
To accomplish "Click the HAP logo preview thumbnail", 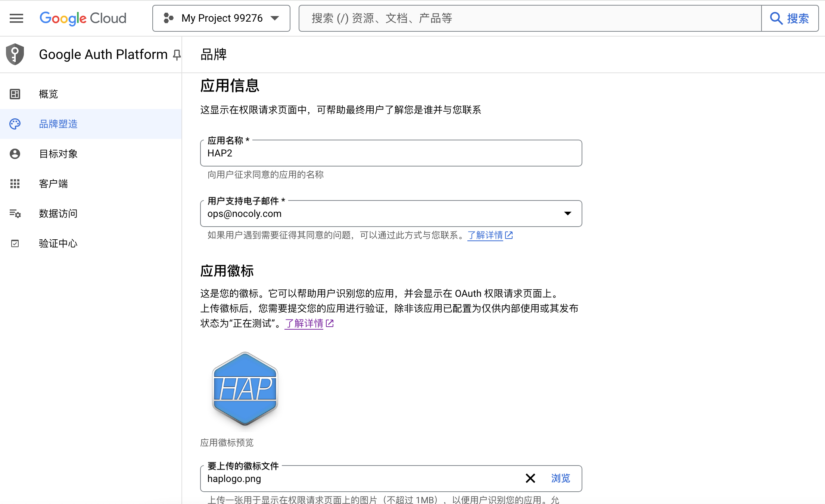I will [x=245, y=389].
